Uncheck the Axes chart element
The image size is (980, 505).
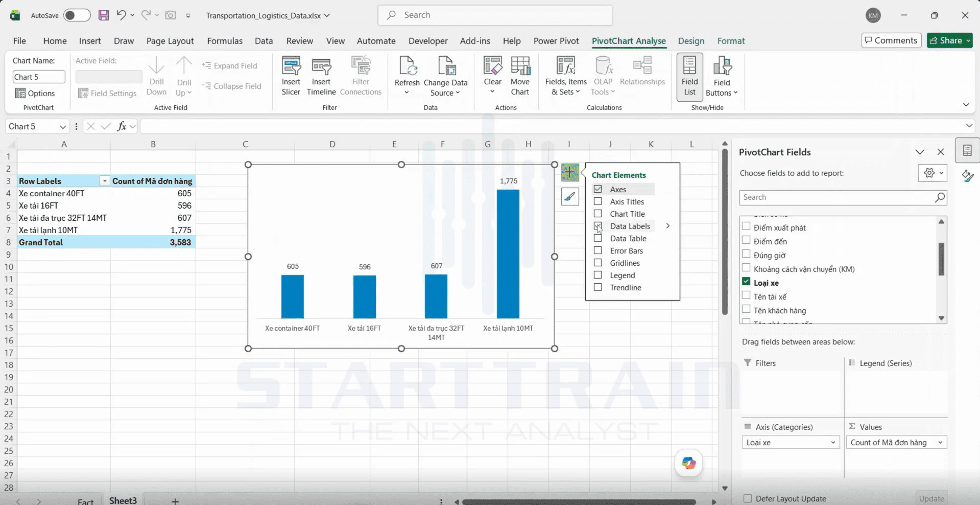click(597, 189)
